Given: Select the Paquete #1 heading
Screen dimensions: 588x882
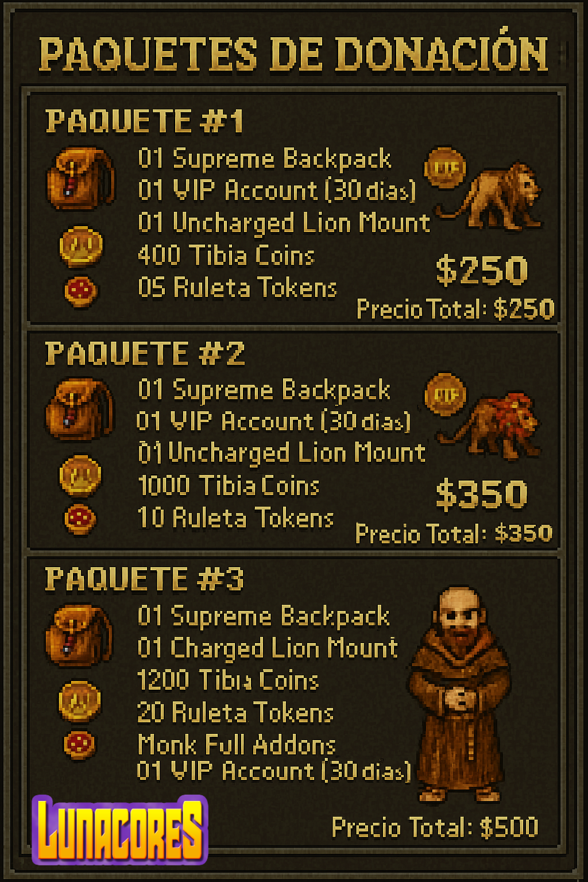Looking at the screenshot, I should coord(145,121).
